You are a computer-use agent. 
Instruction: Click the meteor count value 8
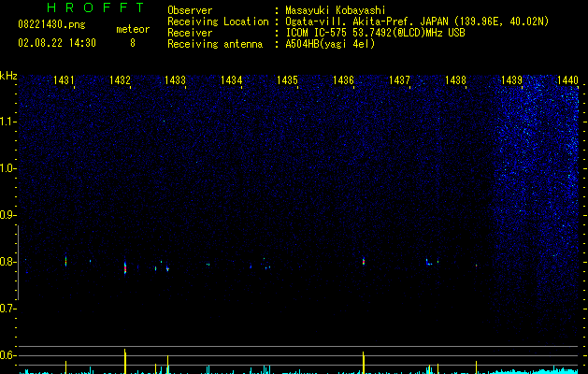(x=133, y=43)
